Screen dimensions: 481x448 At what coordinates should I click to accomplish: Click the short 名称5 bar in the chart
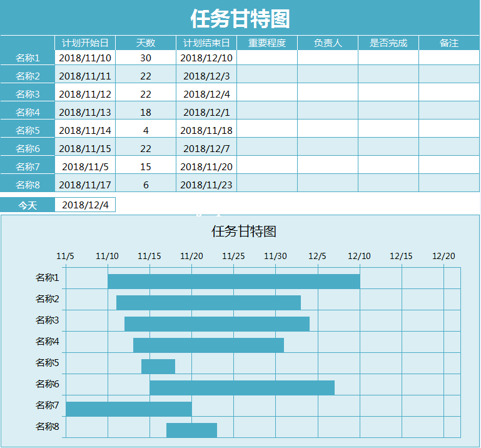click(x=158, y=367)
